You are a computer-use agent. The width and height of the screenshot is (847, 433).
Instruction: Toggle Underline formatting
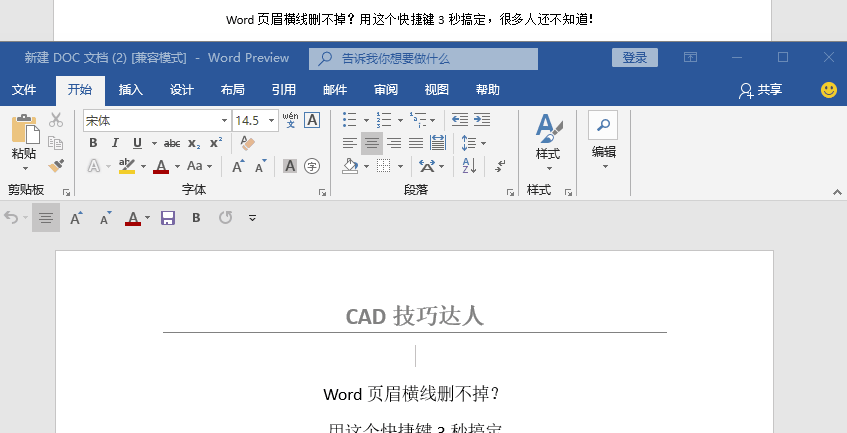[x=137, y=143]
